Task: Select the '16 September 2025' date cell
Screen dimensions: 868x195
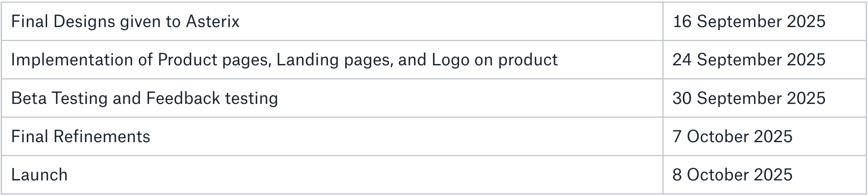Action: click(x=764, y=21)
